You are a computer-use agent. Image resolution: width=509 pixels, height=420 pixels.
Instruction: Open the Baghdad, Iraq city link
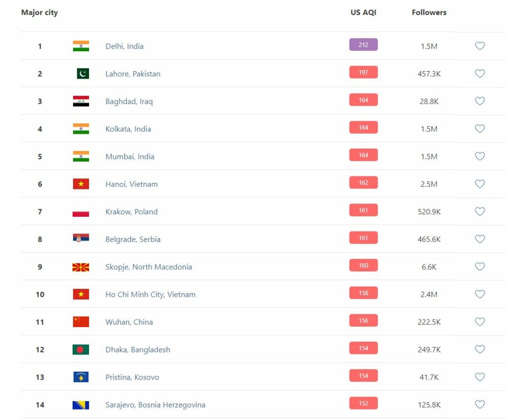129,101
